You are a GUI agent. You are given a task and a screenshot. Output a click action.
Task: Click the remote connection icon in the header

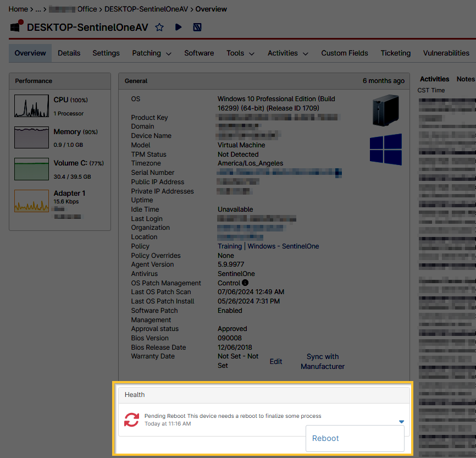coord(197,27)
